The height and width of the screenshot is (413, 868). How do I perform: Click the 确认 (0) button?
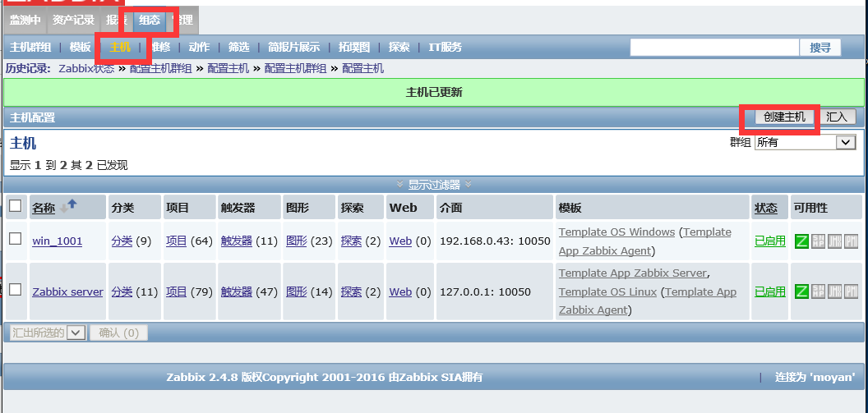click(118, 333)
